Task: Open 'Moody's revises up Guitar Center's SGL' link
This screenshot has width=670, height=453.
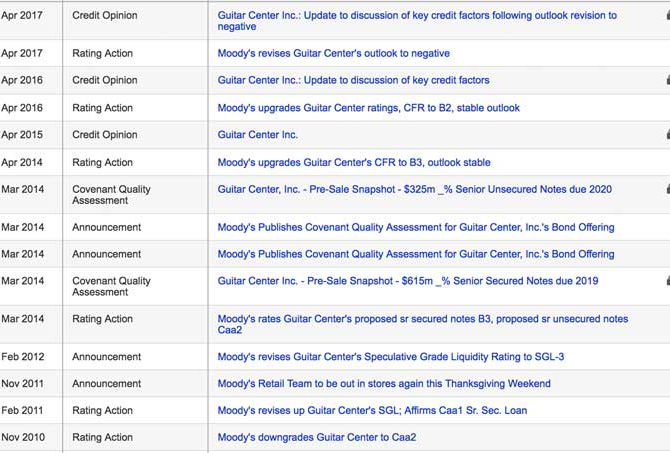Action: click(372, 411)
